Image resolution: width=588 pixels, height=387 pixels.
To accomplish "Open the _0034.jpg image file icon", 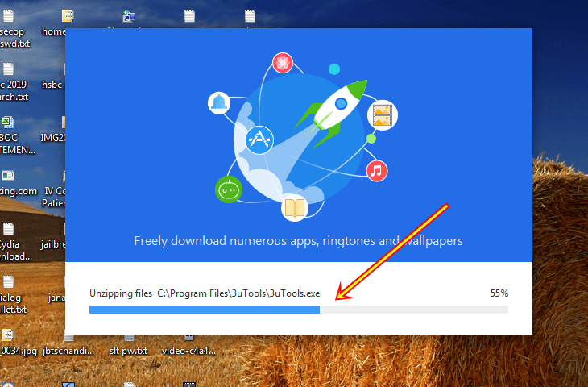I will [7, 335].
